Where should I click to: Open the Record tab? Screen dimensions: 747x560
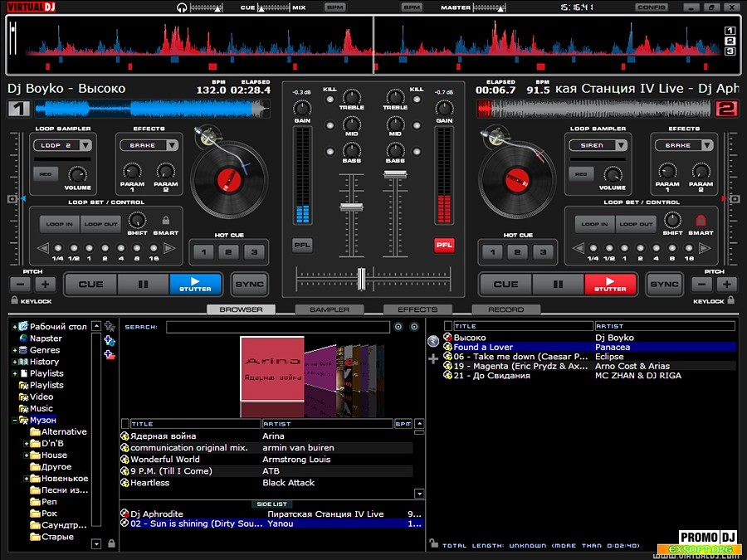(x=505, y=309)
